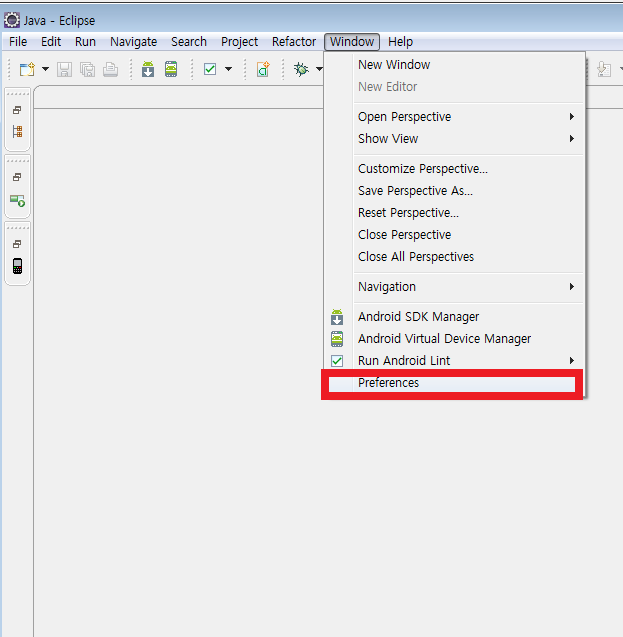Click the Print toolbar icon

click(x=110, y=69)
